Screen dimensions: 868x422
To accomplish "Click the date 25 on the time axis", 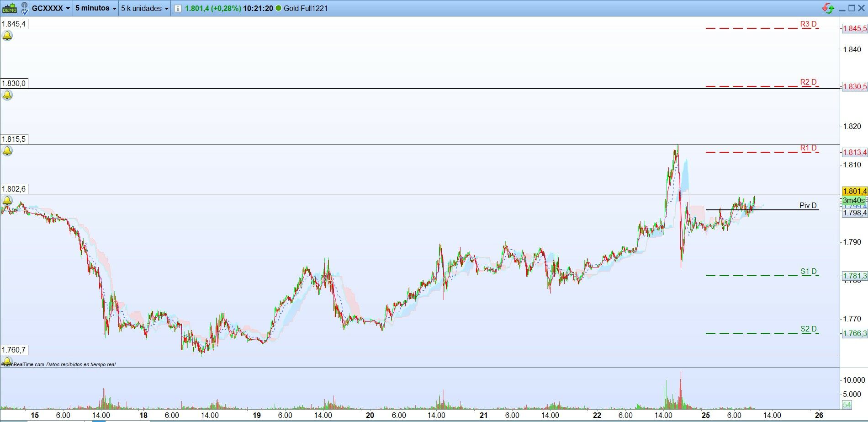I will tap(706, 415).
